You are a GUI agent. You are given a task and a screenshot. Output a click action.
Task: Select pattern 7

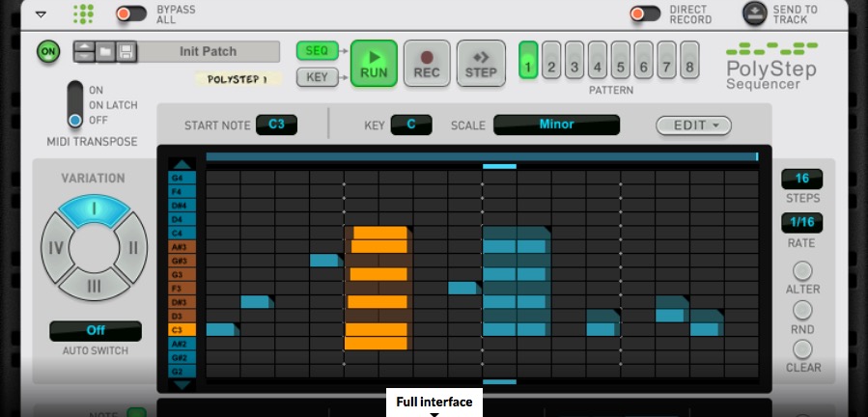click(666, 60)
